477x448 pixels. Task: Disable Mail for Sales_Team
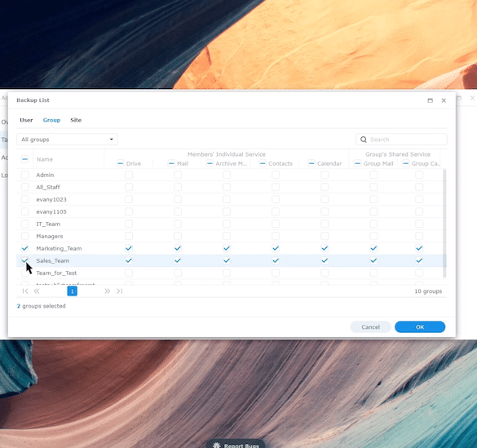tap(178, 260)
